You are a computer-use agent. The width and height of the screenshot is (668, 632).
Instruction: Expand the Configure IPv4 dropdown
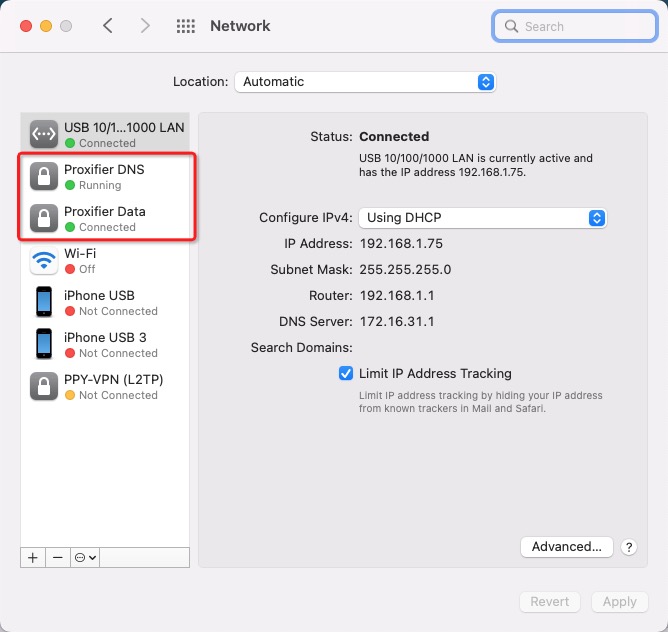(483, 217)
